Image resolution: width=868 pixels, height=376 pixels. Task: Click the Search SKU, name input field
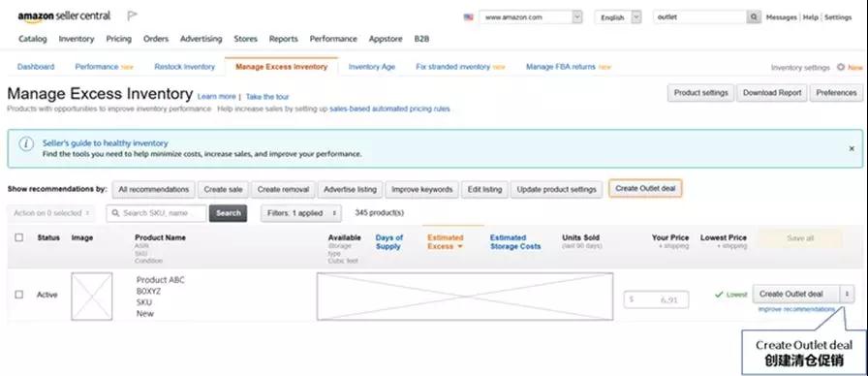pos(156,213)
